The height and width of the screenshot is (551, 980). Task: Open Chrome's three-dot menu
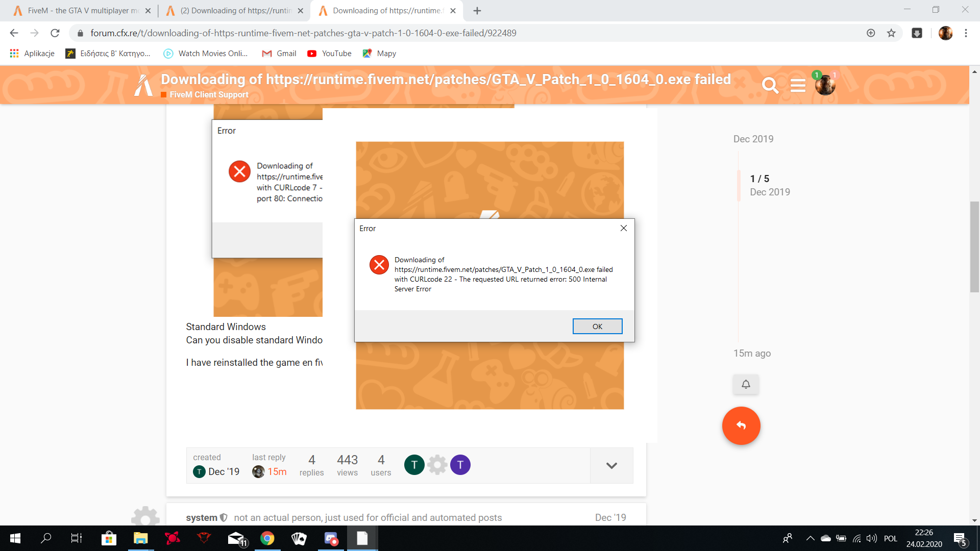point(966,33)
